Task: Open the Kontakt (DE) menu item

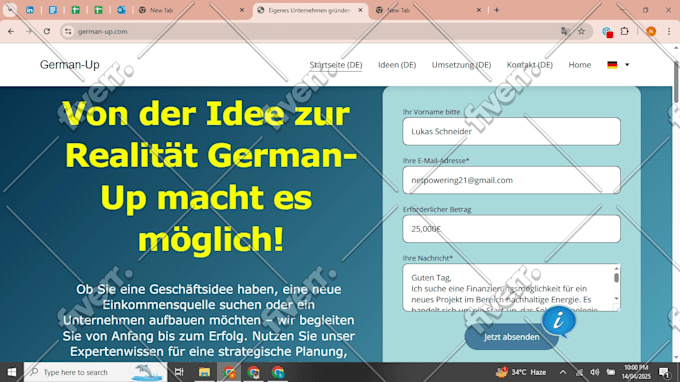Action: 530,65
